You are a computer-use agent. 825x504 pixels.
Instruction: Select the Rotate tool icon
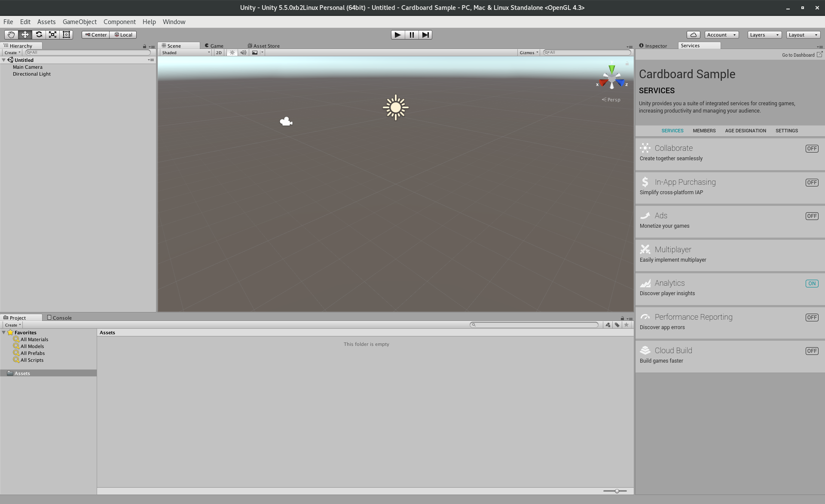coord(39,35)
